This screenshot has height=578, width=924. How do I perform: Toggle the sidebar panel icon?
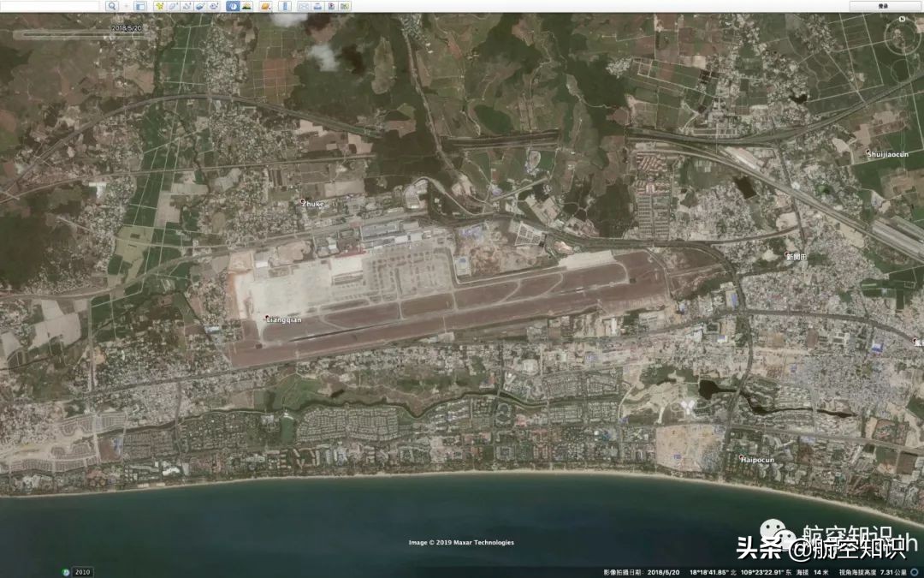click(x=140, y=6)
